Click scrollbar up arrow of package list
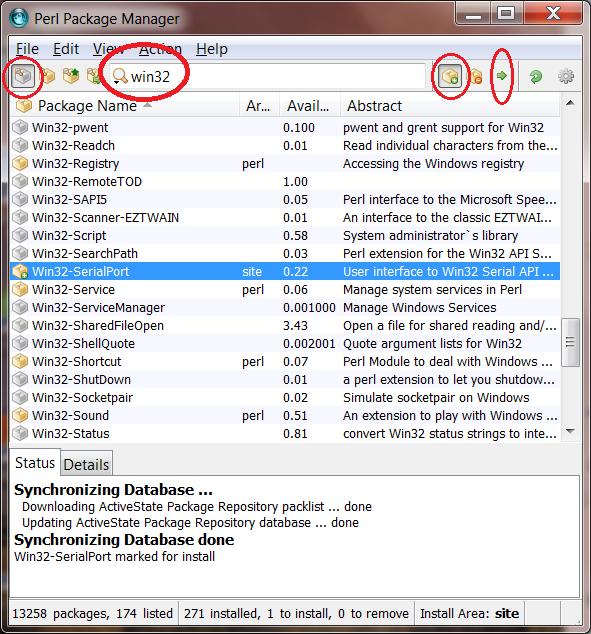 pos(570,103)
